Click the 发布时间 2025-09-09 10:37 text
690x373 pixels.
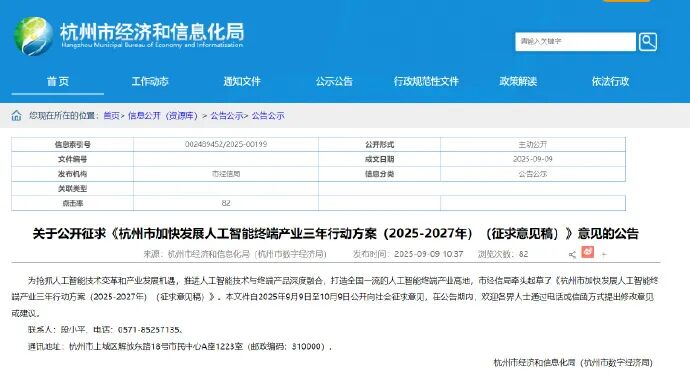tap(408, 254)
